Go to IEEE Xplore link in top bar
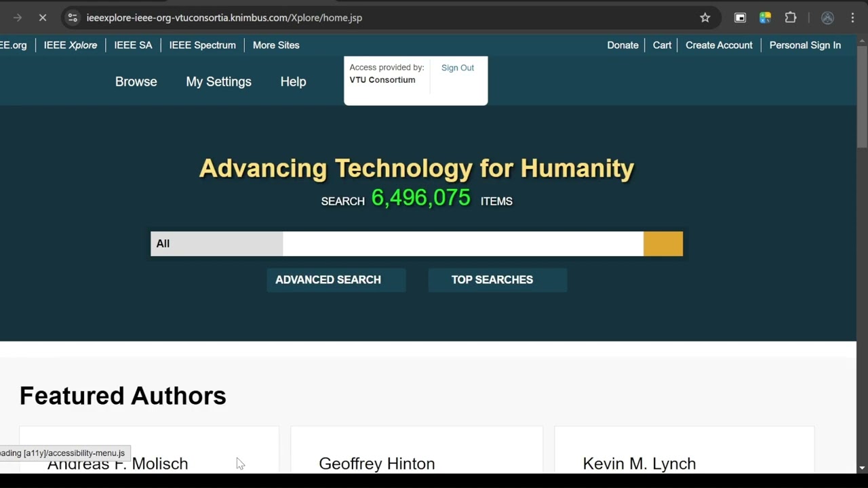 pos(71,45)
